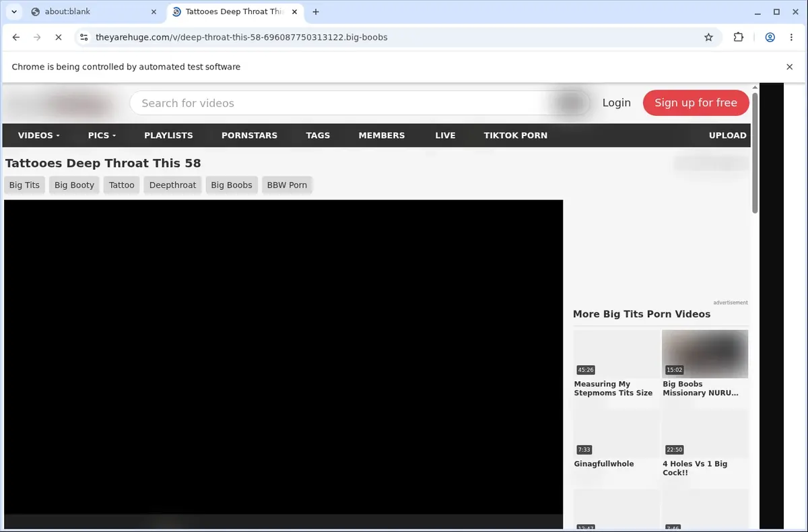Click the Sign up for free button
This screenshot has width=808, height=532.
point(696,103)
